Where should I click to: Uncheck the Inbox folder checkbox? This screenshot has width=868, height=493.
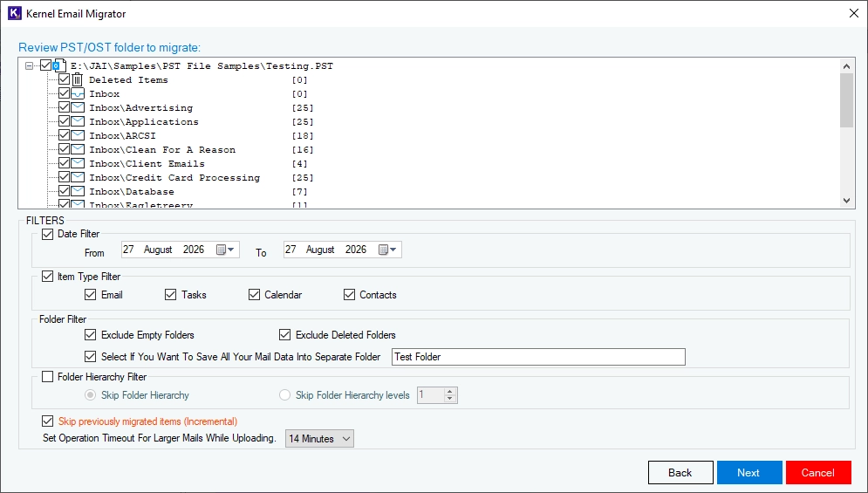click(65, 93)
